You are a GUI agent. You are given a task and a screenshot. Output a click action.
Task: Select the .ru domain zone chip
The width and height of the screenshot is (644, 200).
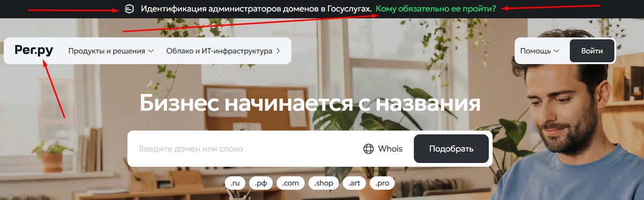point(235,183)
